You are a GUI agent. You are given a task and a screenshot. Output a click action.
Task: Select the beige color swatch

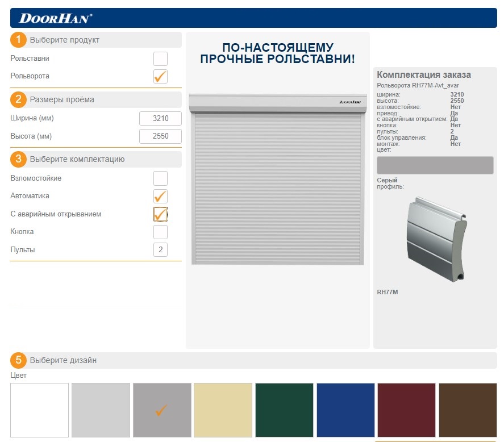[223, 410]
